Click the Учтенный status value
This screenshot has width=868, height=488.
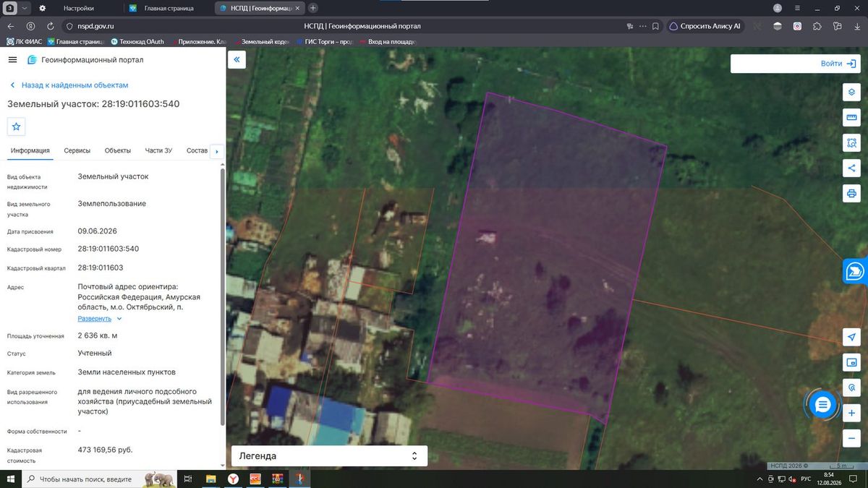(x=95, y=353)
